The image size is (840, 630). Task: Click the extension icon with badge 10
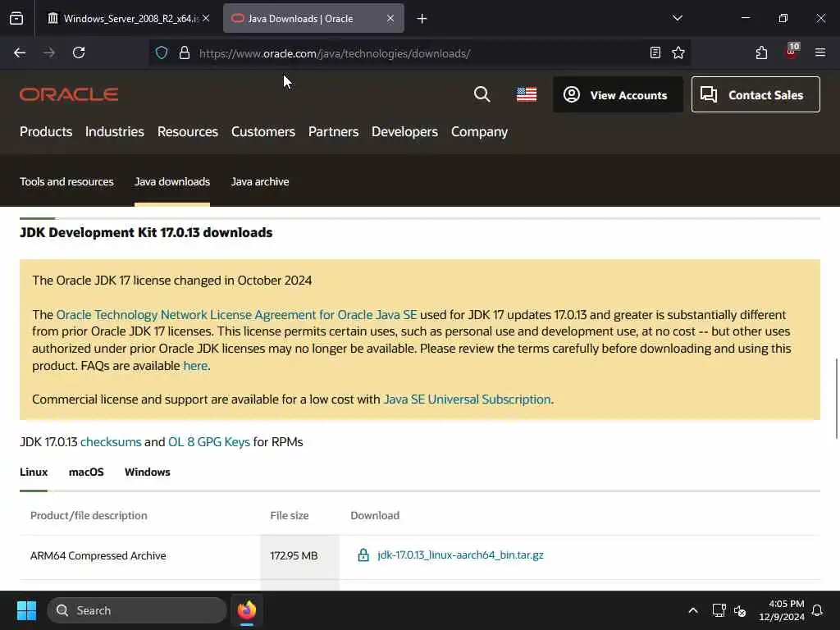pos(792,52)
